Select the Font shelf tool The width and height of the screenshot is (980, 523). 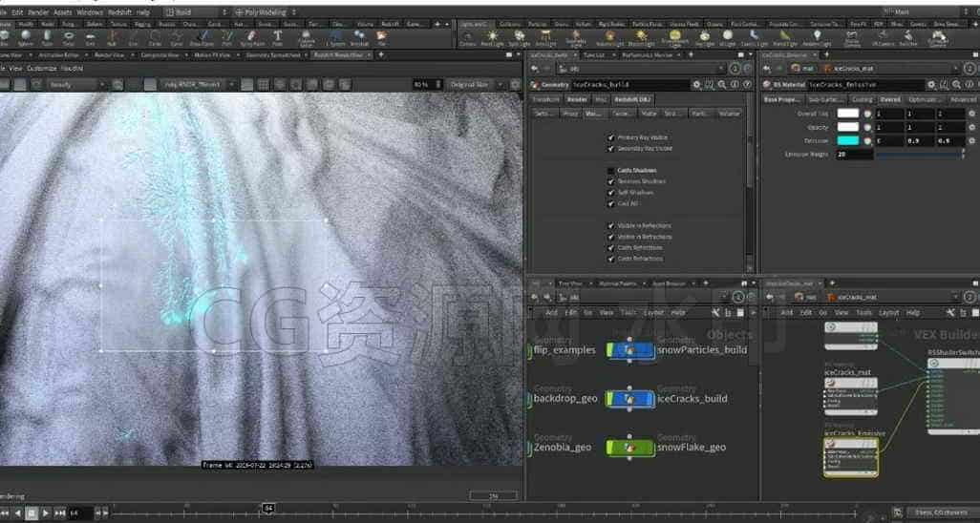coord(278,37)
